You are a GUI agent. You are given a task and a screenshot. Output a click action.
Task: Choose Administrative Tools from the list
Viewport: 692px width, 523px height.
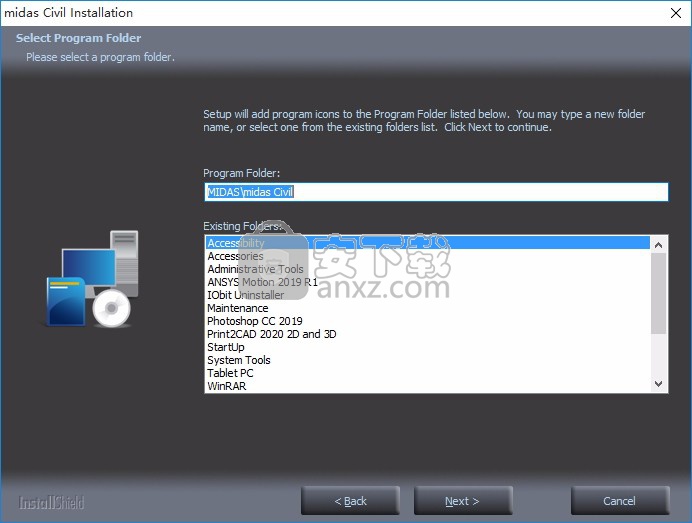pos(255,269)
